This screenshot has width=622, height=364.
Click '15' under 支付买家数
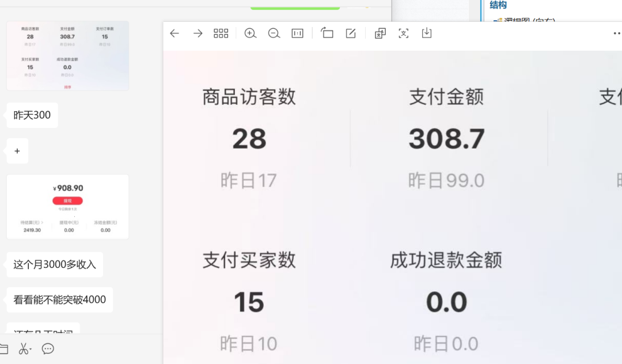(x=249, y=302)
